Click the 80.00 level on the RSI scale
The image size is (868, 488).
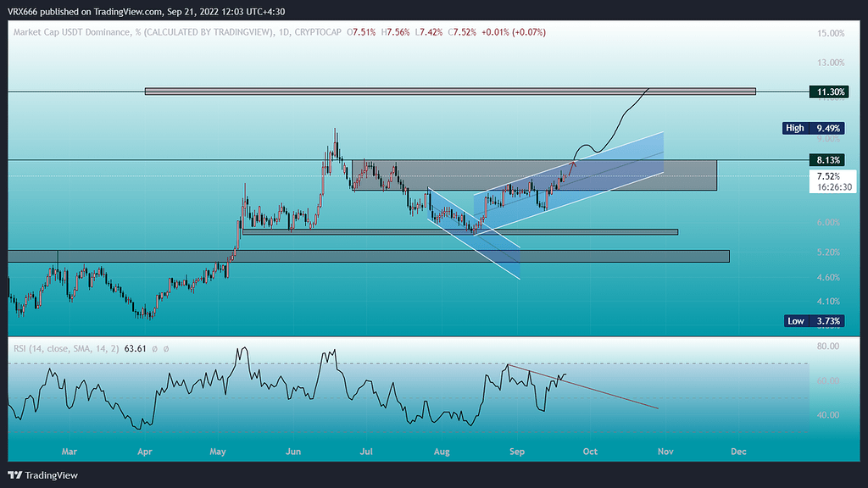pos(827,347)
